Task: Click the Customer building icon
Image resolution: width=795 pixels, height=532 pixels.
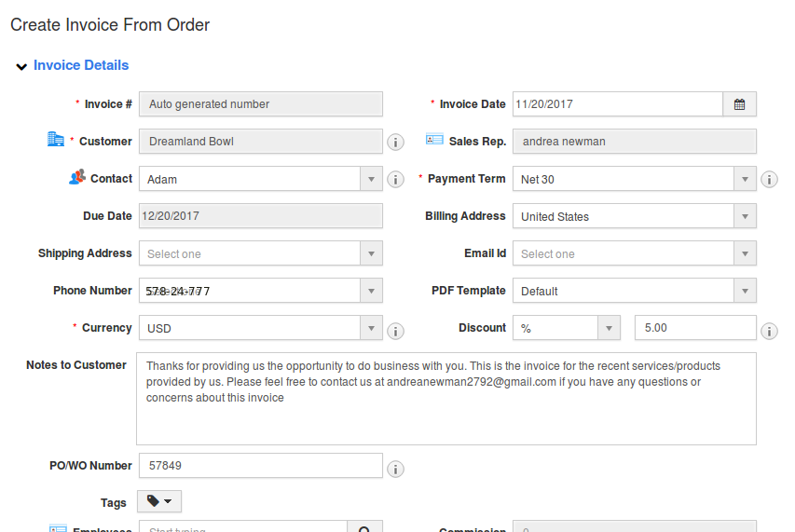Action: click(56, 139)
